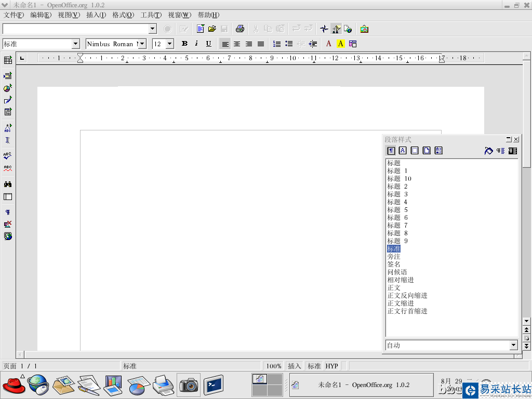
Task: Select the 正文缩进 paragraph style
Action: (401, 303)
